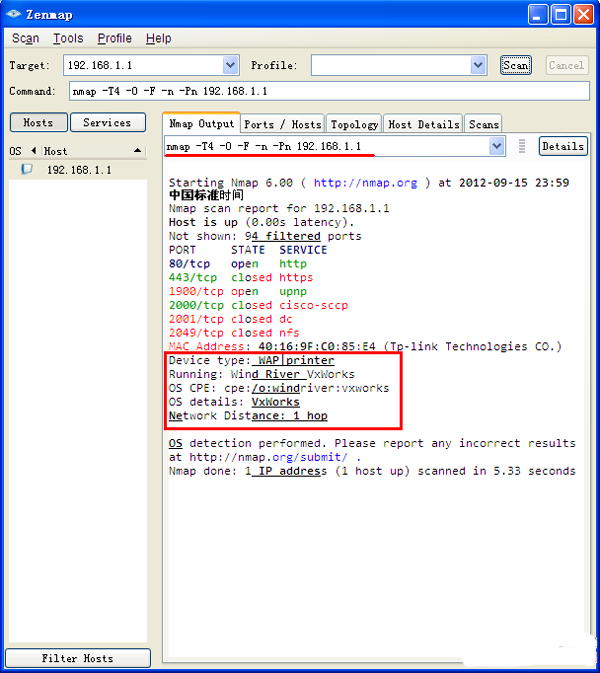Click the grip handle left of Details
600x673 pixels.
click(521, 146)
